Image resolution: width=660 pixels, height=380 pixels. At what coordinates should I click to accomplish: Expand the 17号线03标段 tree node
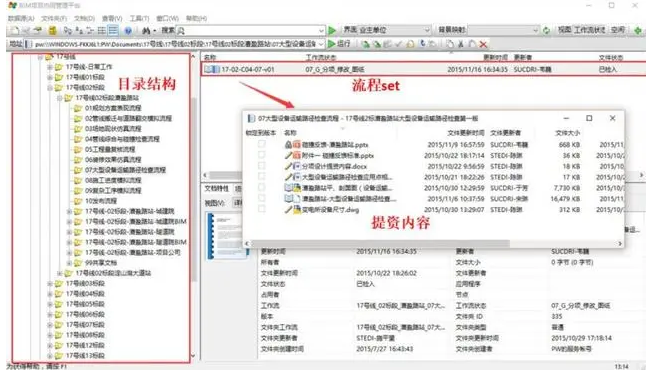pos(50,284)
